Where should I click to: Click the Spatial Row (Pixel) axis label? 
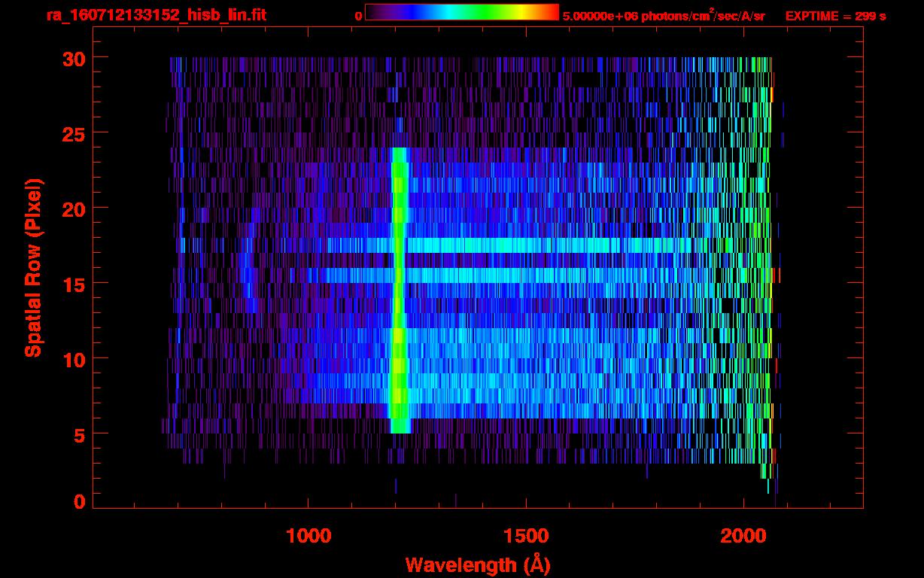(33, 268)
